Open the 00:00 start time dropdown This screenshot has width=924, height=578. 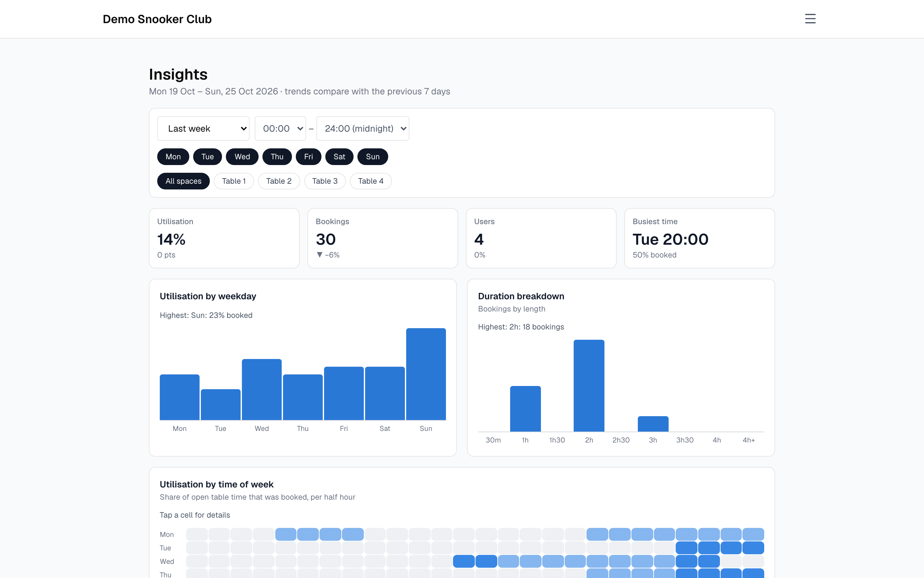point(280,128)
